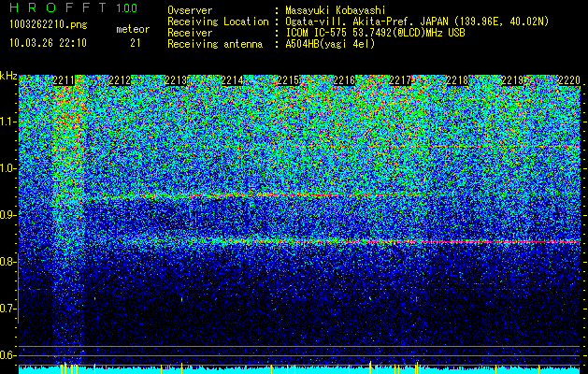Click the 2211 time marker

coord(64,80)
